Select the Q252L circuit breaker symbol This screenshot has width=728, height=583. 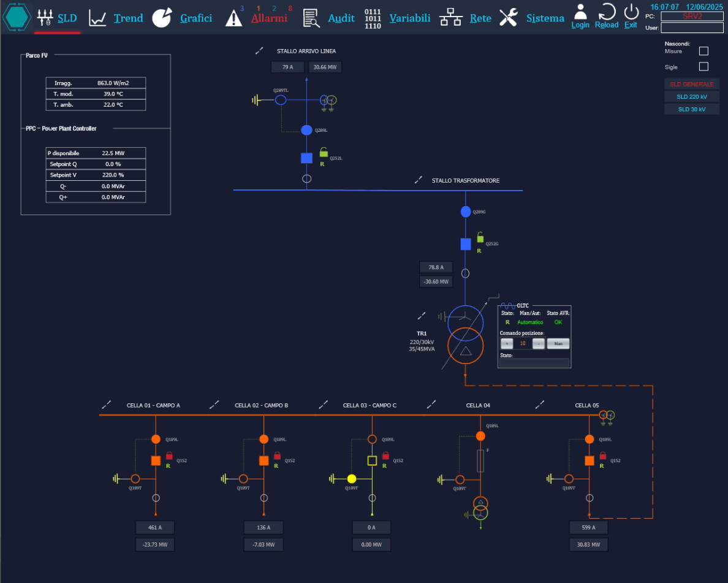point(307,158)
